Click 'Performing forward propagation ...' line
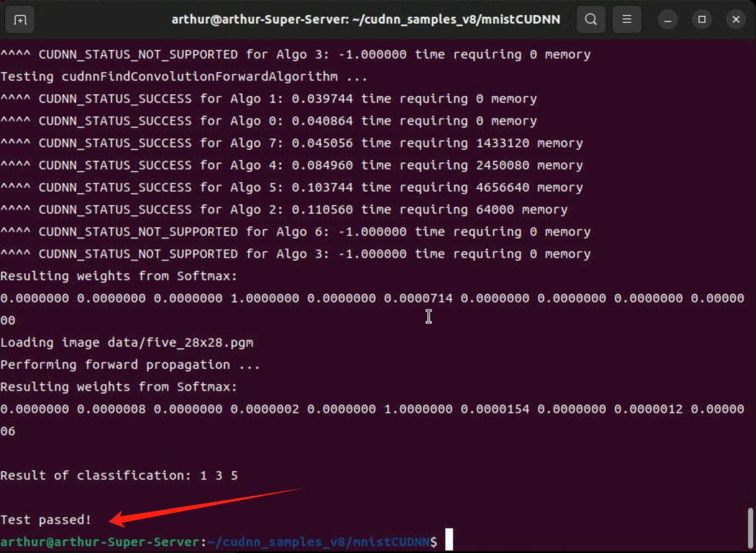 tap(130, 365)
